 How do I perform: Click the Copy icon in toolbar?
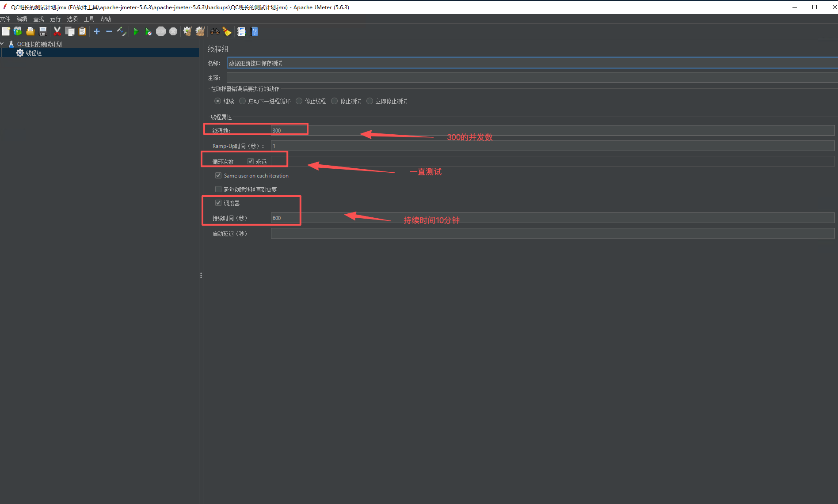click(x=70, y=31)
